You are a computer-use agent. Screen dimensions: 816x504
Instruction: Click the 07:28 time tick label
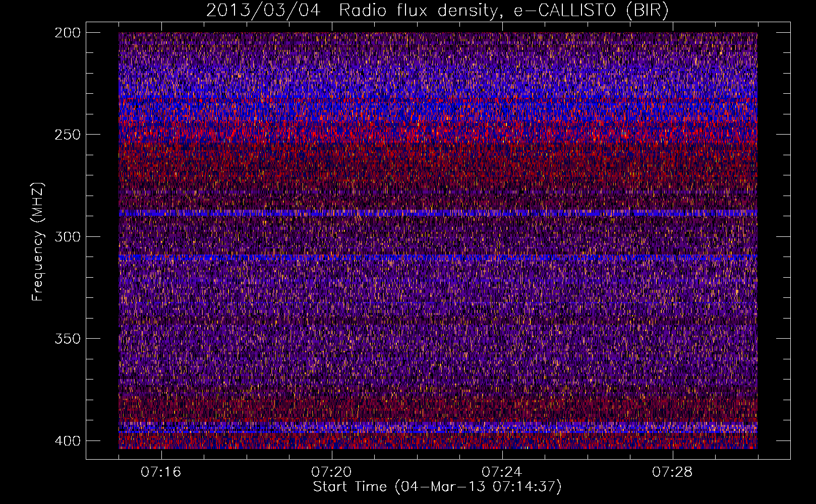672,472
